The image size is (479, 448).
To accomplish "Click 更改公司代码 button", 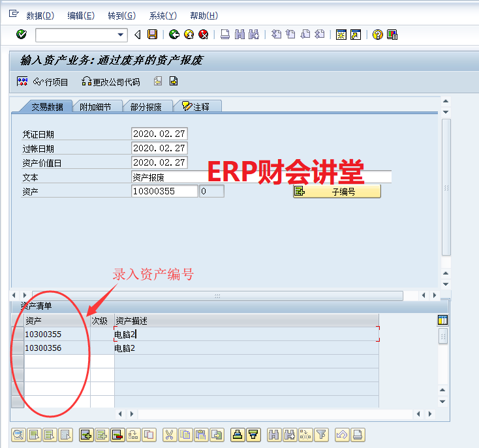I will (x=110, y=82).
